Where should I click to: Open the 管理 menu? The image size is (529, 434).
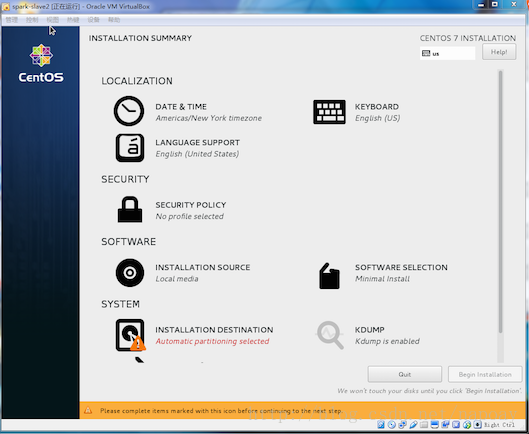point(12,20)
